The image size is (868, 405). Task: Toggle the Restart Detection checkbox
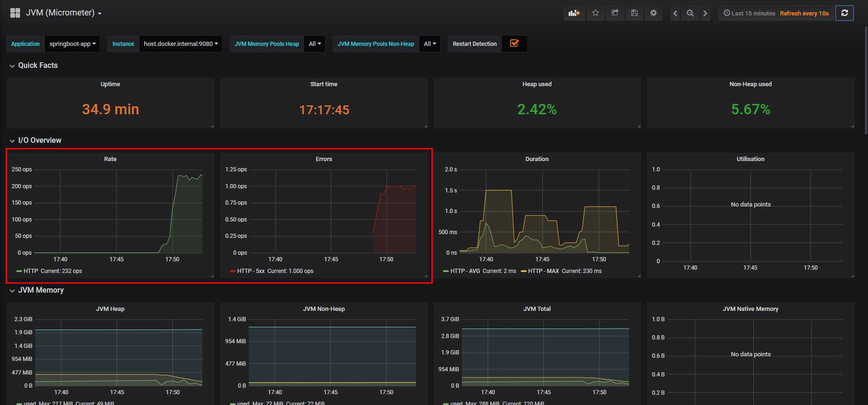tap(514, 43)
